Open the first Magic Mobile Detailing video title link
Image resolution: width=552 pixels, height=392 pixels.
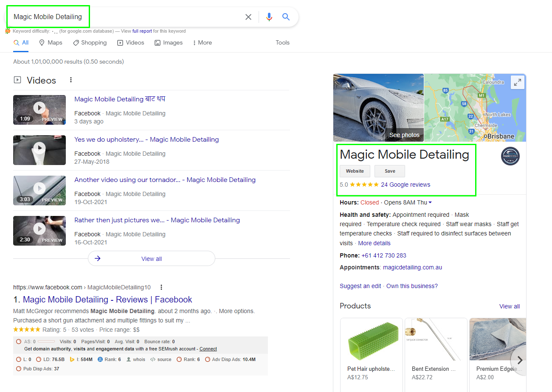(x=120, y=99)
